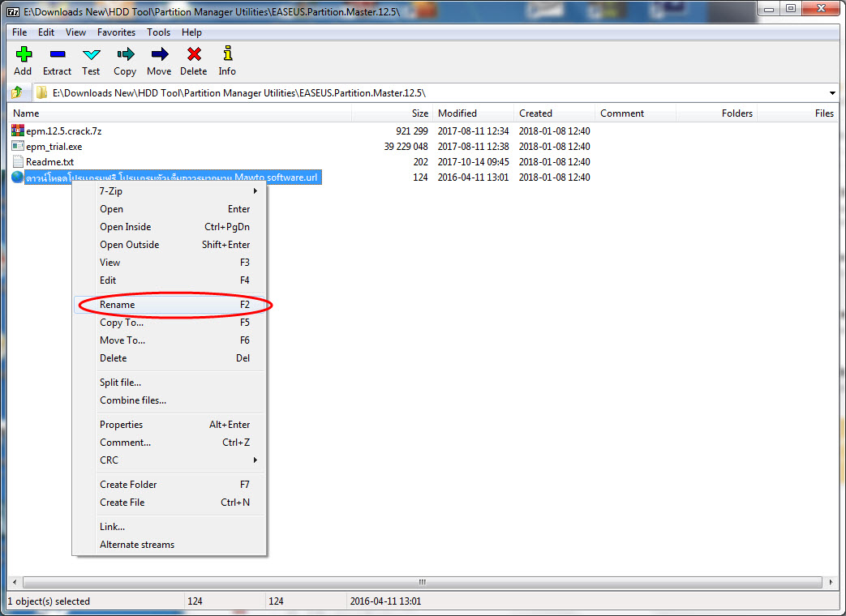This screenshot has width=846, height=616.
Task: Open the Favorites menu
Action: point(116,32)
